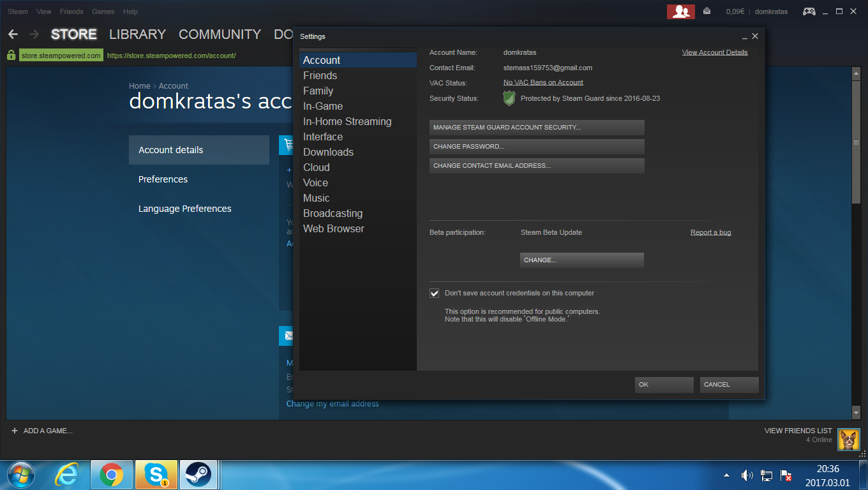Select Account in Settings sidebar
This screenshot has width=868, height=490.
(358, 60)
